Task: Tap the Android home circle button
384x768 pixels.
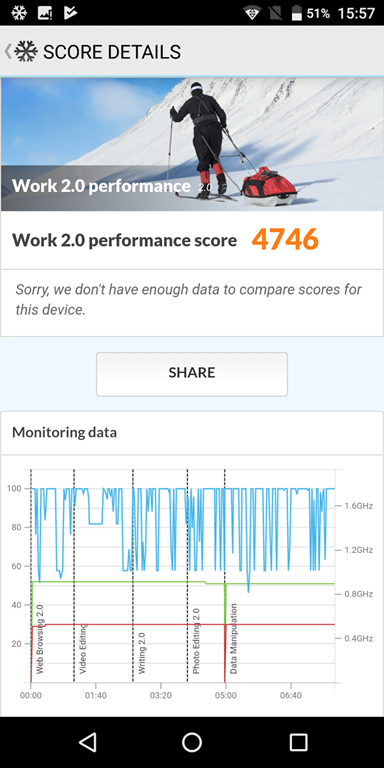Action: tap(192, 743)
